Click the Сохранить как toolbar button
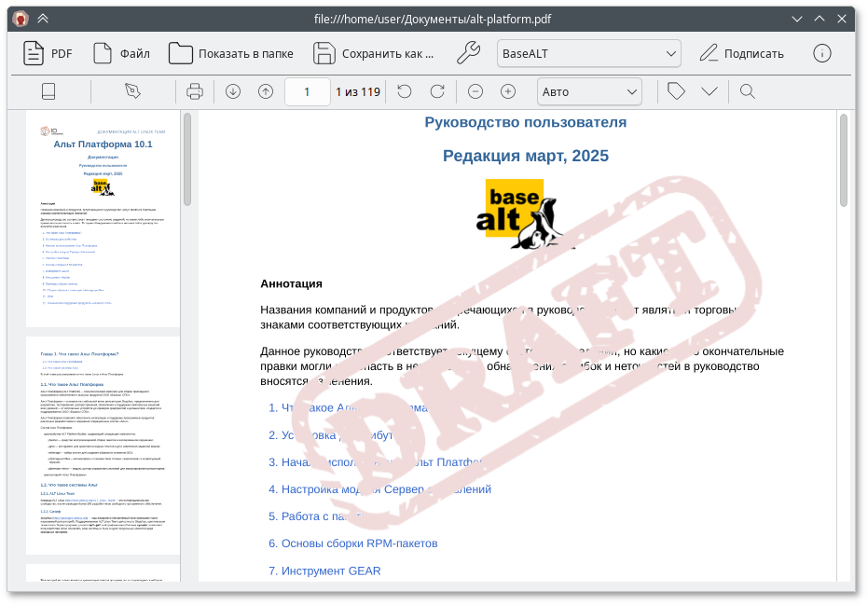868x605 pixels. click(x=371, y=53)
